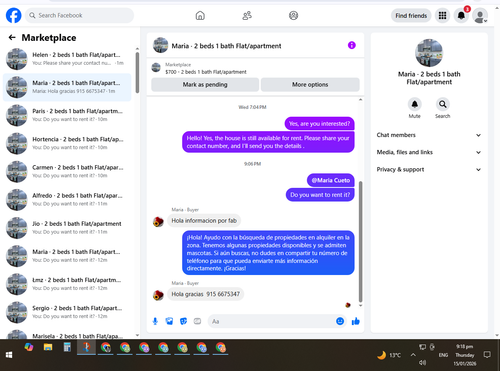Click the 'Do you want to rent it?' bubble
This screenshot has height=371, width=500.
[x=320, y=195]
